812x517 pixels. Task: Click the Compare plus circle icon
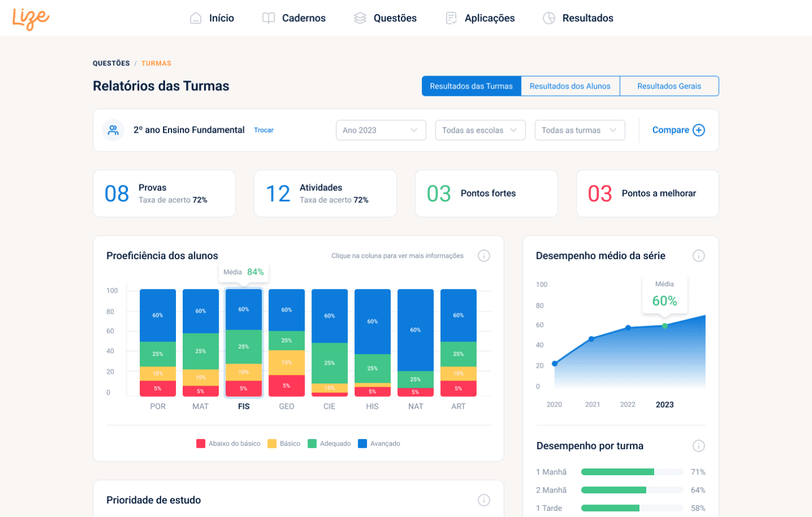tap(699, 130)
